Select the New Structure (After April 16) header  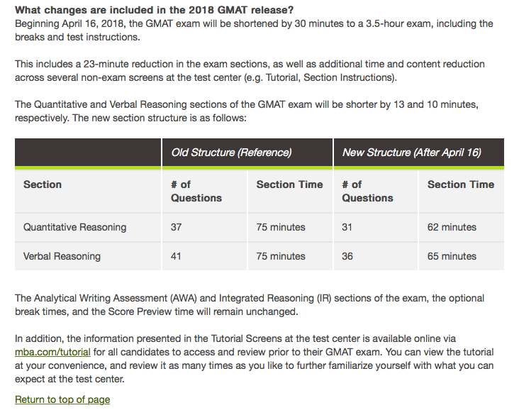[411, 153]
